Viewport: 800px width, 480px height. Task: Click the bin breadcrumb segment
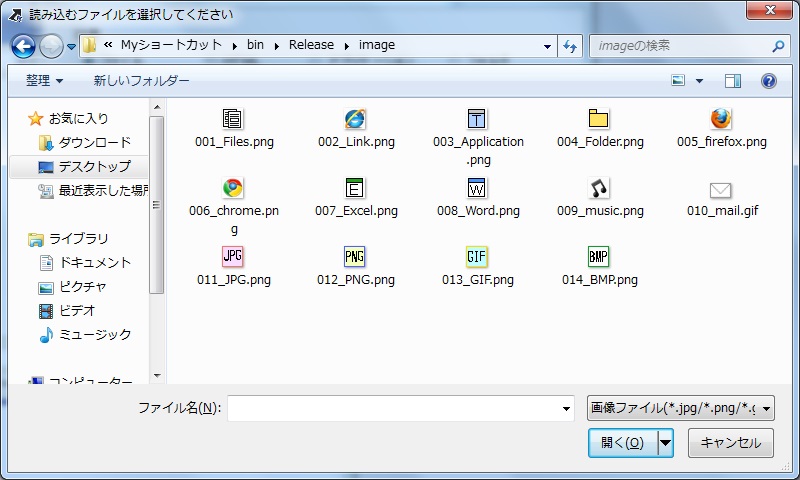(255, 45)
